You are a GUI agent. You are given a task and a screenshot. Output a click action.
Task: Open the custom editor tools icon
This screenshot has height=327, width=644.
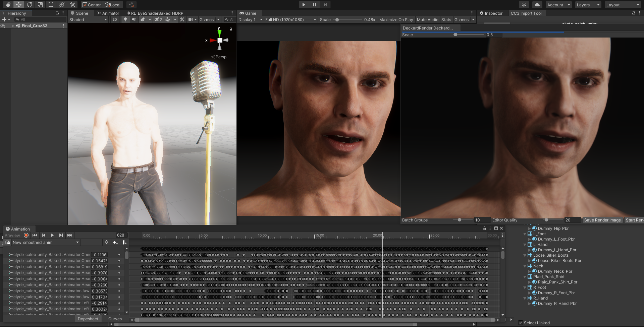tap(72, 5)
